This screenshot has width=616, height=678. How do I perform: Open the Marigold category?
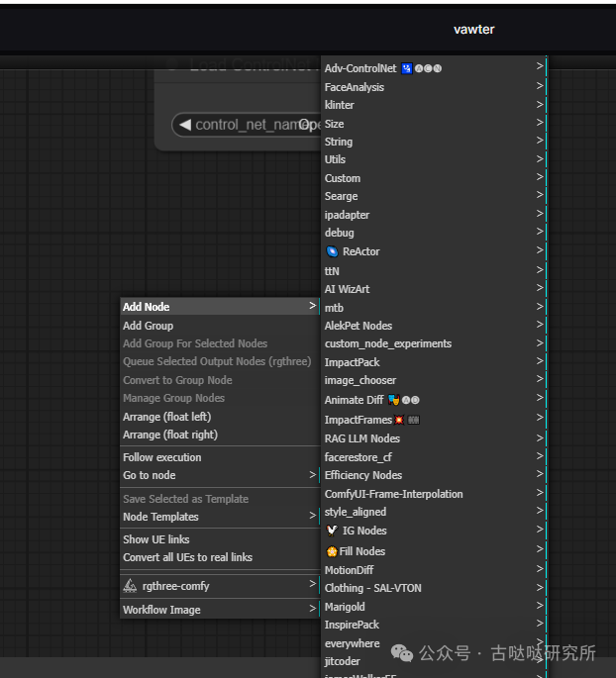(x=434, y=607)
